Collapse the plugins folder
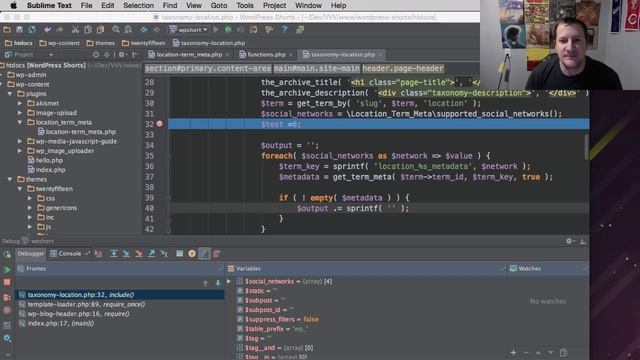 (x=10, y=94)
